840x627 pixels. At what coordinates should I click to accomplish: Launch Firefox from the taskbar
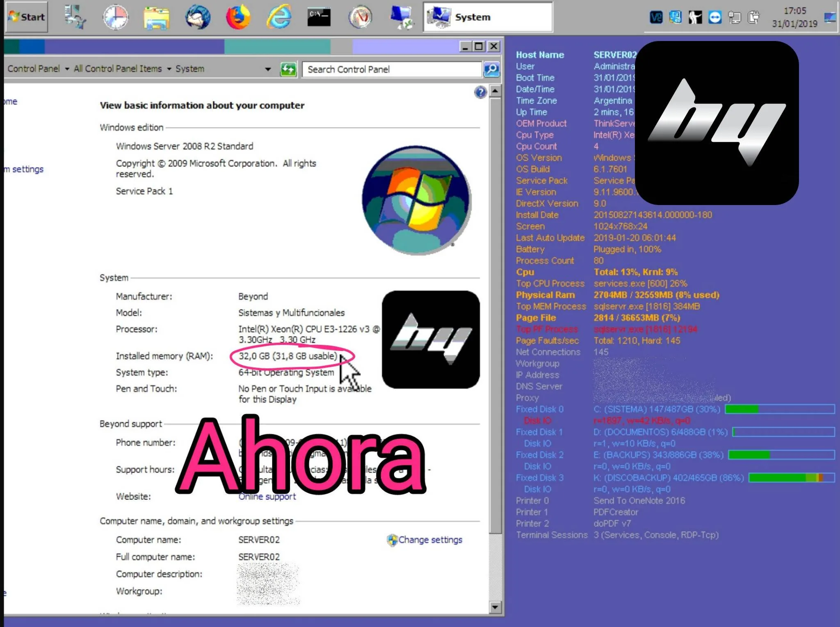[238, 17]
